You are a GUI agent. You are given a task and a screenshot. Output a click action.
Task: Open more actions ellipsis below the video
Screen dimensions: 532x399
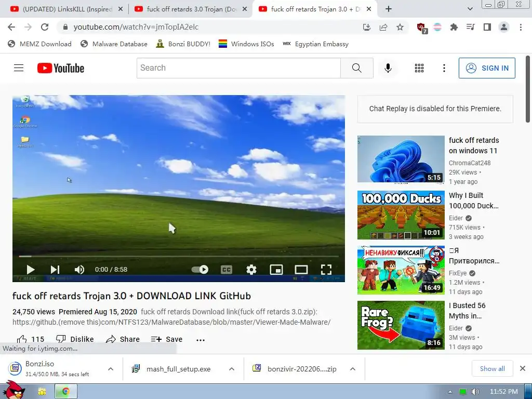click(x=201, y=340)
